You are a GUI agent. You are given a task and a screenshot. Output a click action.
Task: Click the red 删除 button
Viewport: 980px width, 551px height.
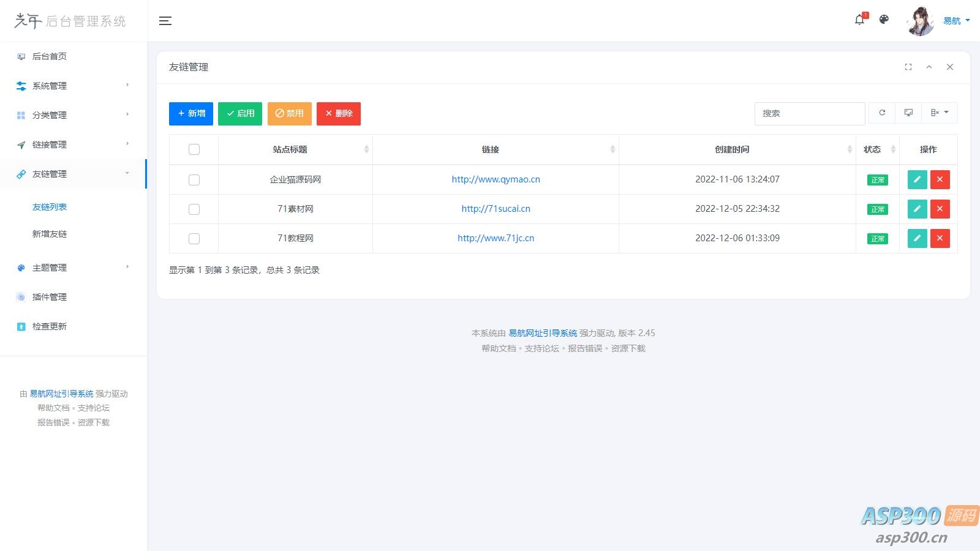click(x=339, y=113)
